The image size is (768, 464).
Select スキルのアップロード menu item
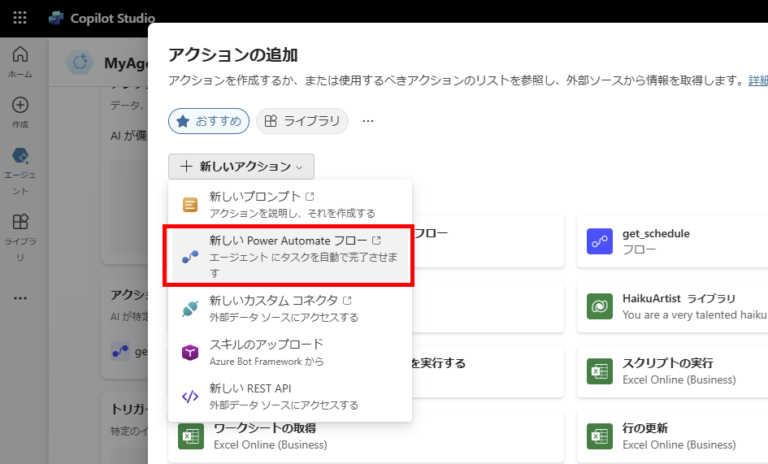click(290, 352)
